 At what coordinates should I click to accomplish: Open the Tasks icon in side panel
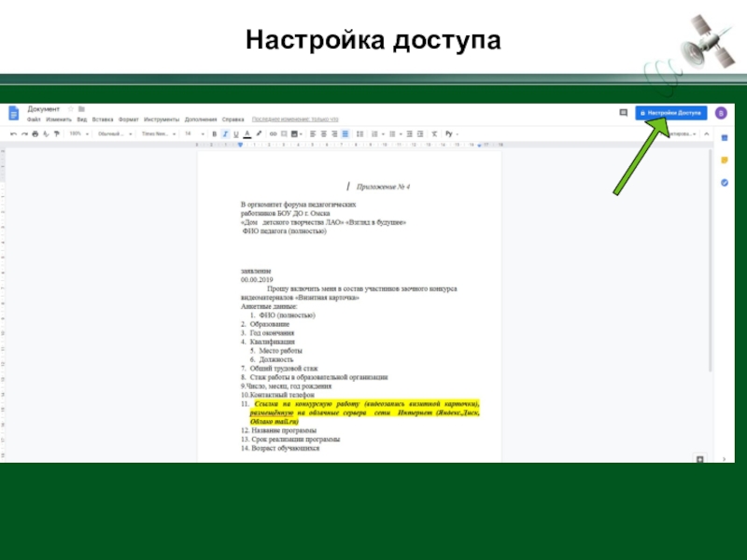pyautogui.click(x=723, y=182)
